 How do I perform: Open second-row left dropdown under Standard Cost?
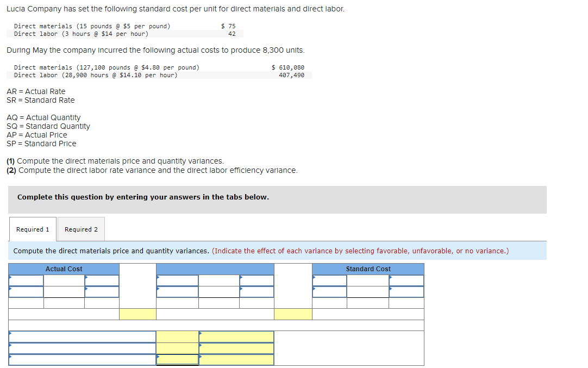coord(330,292)
